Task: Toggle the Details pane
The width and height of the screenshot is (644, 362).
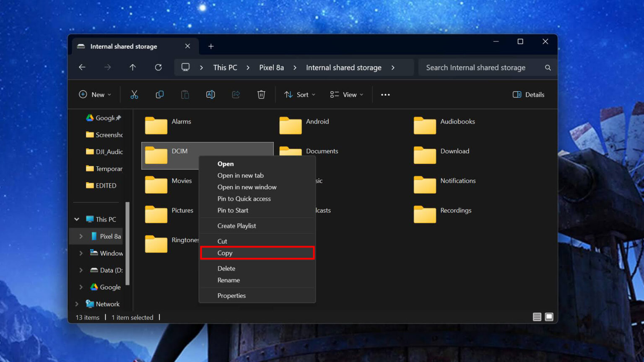Action: [528, 94]
